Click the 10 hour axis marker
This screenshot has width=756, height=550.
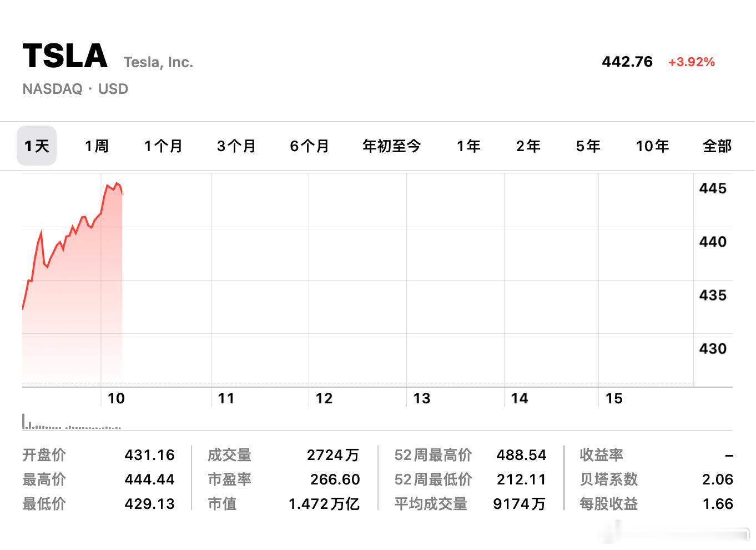point(116,398)
